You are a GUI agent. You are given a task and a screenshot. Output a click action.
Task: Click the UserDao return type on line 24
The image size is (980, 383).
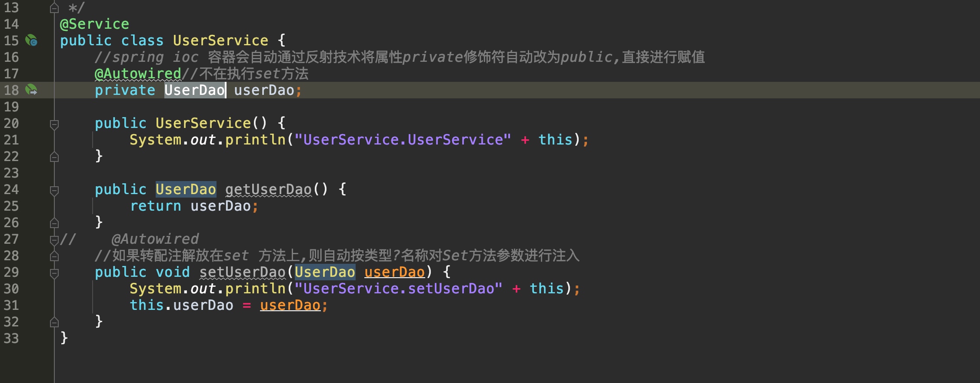[x=186, y=189]
